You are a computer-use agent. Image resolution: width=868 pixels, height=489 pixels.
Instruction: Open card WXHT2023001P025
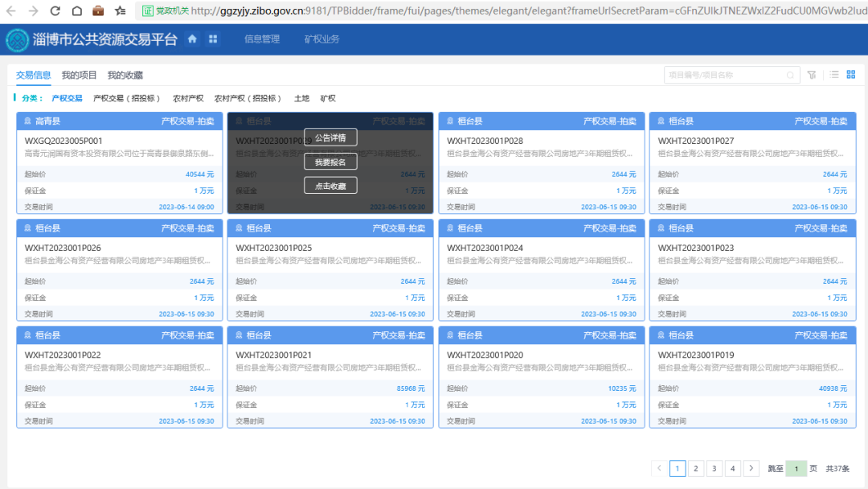(330, 269)
